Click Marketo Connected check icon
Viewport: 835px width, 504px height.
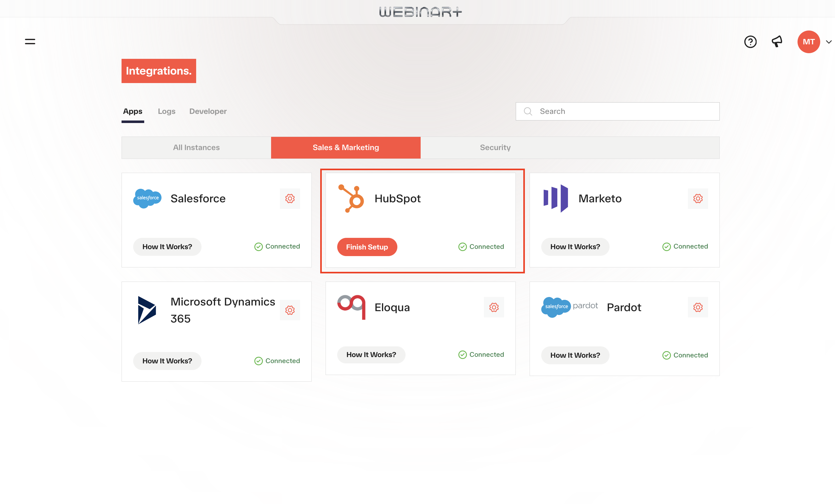click(667, 247)
